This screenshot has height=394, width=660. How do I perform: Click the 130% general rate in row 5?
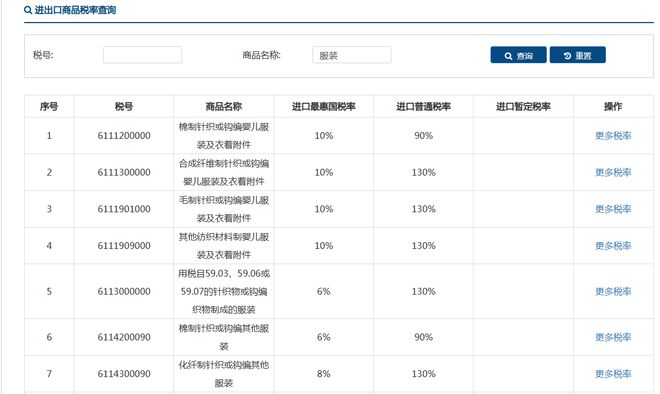(x=423, y=291)
